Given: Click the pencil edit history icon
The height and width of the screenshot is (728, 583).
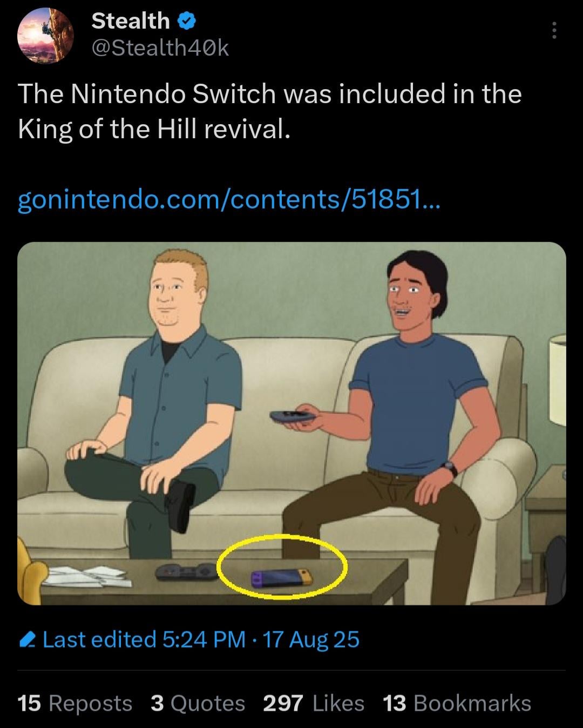Looking at the screenshot, I should 26,641.
